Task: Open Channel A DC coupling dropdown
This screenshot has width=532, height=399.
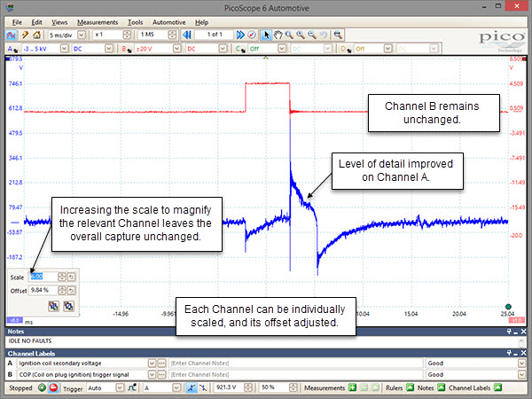Action: (x=109, y=49)
